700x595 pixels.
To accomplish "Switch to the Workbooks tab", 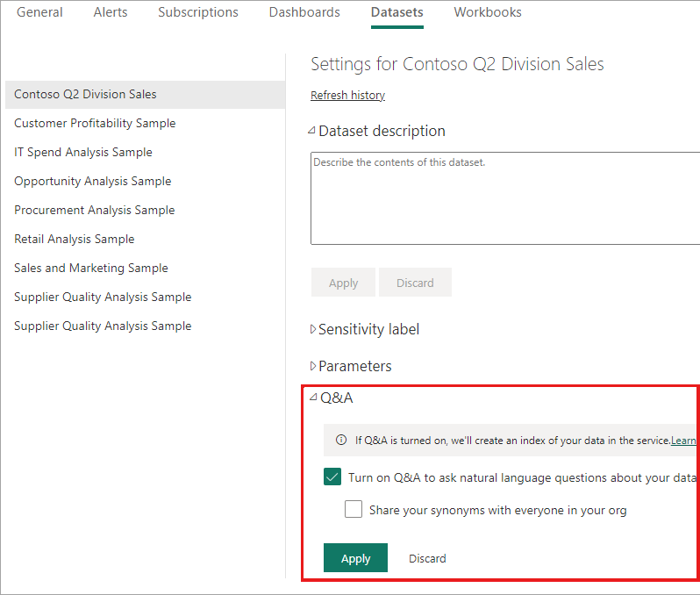I will pos(488,12).
